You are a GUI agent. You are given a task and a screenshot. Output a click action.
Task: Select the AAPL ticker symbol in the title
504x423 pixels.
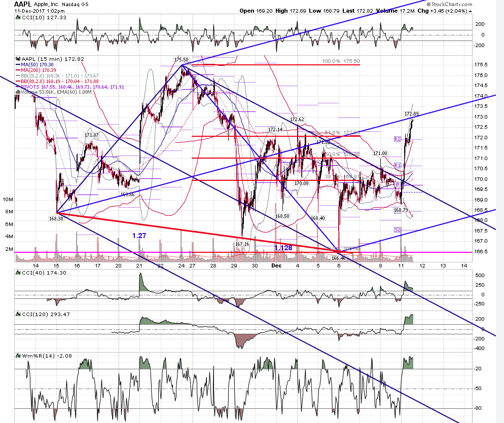pyautogui.click(x=23, y=4)
